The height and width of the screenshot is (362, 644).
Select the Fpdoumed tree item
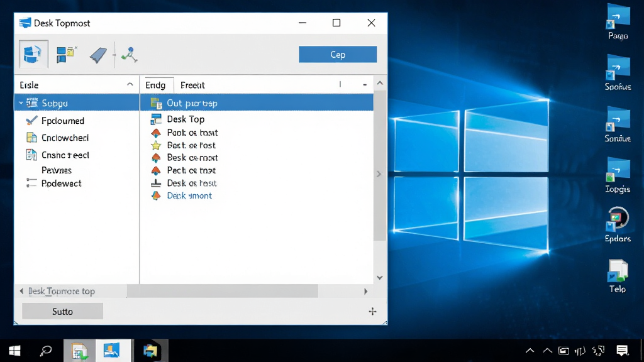63,121
